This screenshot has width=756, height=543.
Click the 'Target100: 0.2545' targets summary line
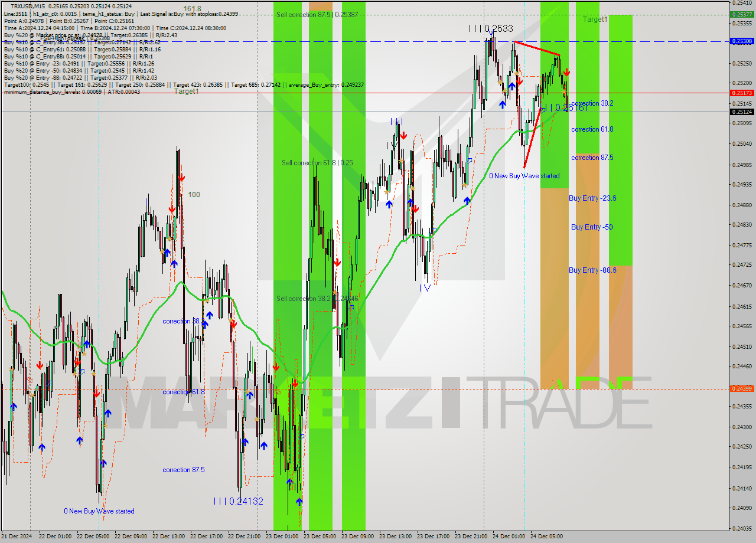pos(184,84)
